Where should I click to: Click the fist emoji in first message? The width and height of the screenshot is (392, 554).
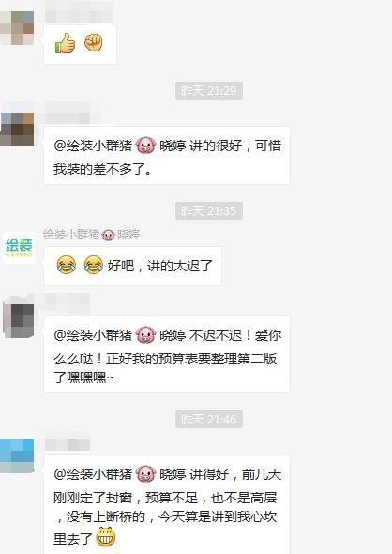point(93,43)
